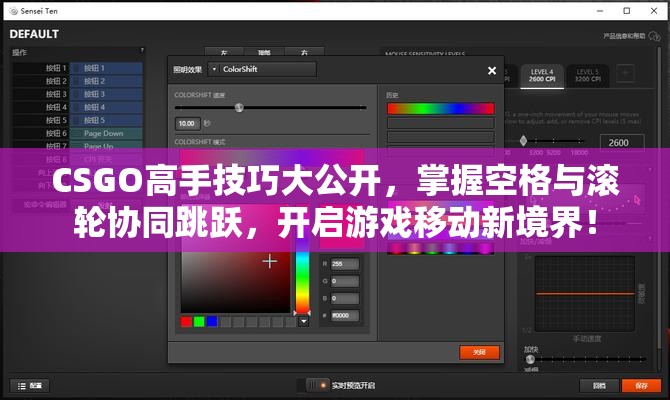
Task: Pick the blue preset color swatch
Action: pyautogui.click(x=212, y=321)
